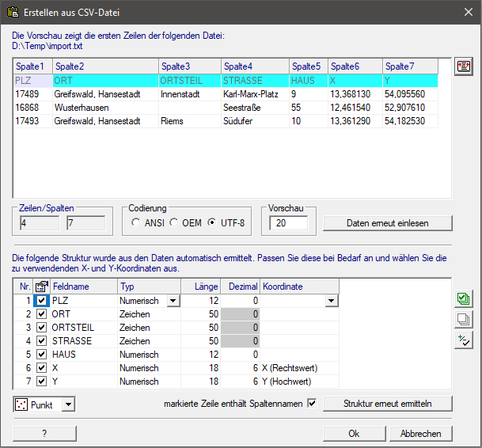
Task: Close the CSV import dialog
Action: click(x=469, y=12)
